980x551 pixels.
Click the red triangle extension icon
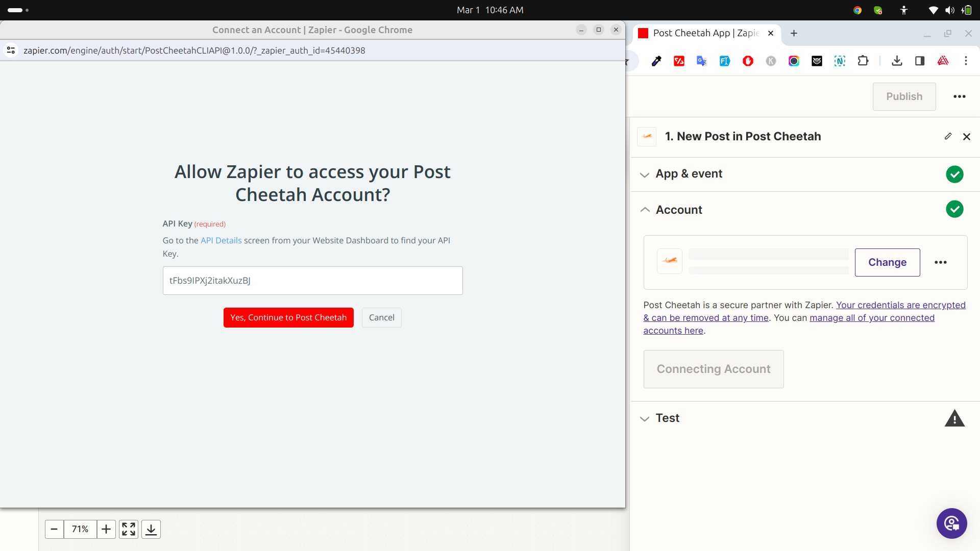(x=943, y=61)
